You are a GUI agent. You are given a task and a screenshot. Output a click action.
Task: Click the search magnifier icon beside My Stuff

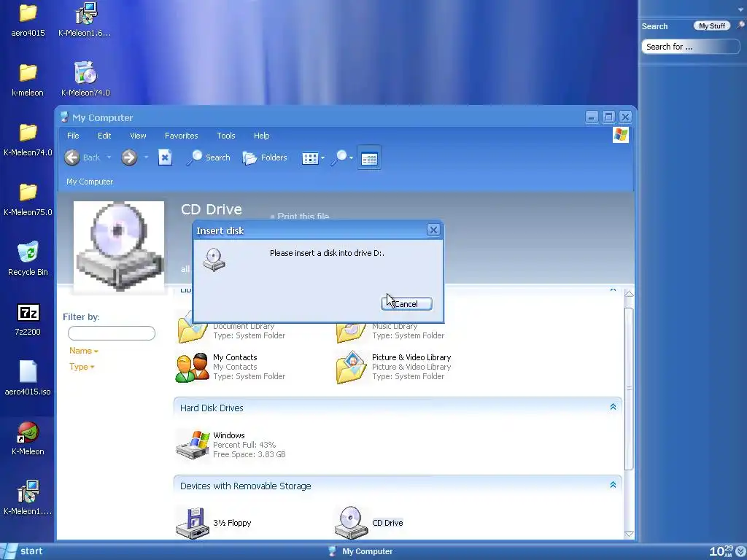click(741, 26)
